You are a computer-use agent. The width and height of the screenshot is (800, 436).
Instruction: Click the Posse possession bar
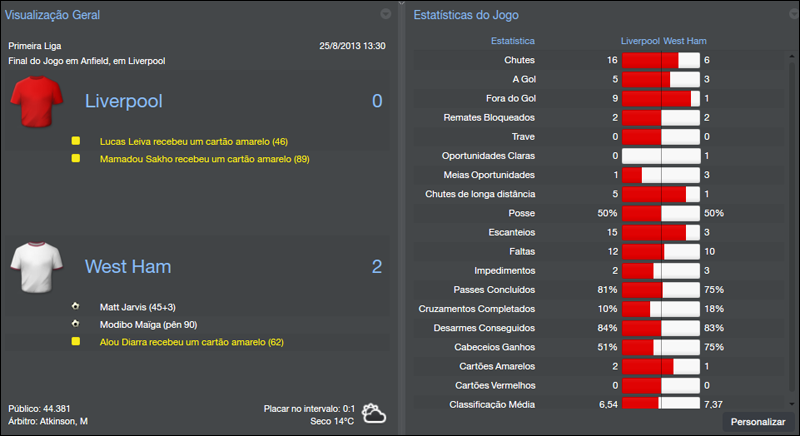point(660,213)
